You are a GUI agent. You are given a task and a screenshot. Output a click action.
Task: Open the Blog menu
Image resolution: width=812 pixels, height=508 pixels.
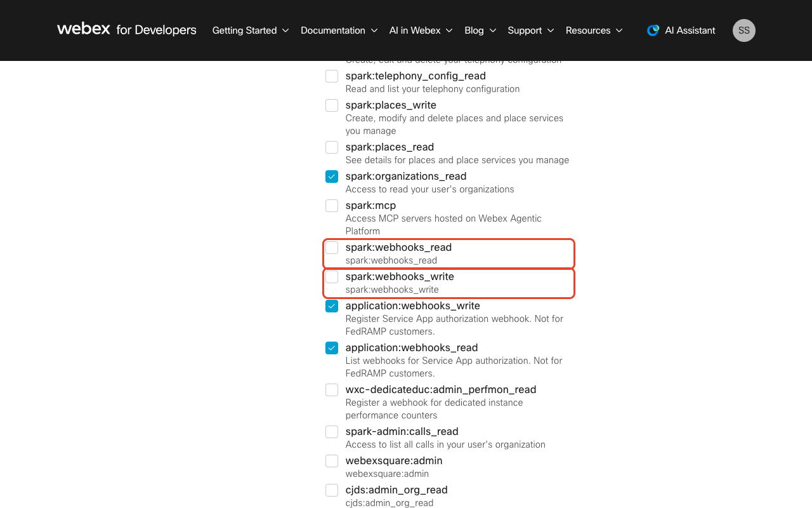click(x=480, y=30)
